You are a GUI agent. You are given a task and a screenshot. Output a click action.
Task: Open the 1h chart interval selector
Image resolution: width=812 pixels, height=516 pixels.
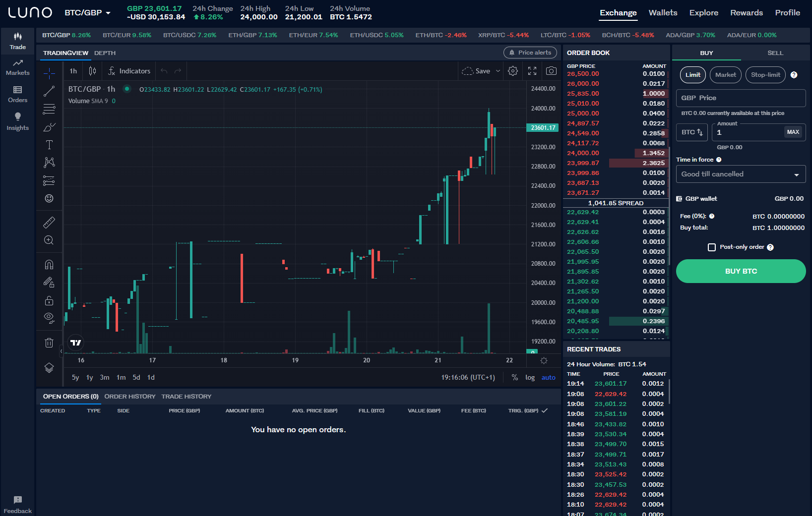[73, 71]
